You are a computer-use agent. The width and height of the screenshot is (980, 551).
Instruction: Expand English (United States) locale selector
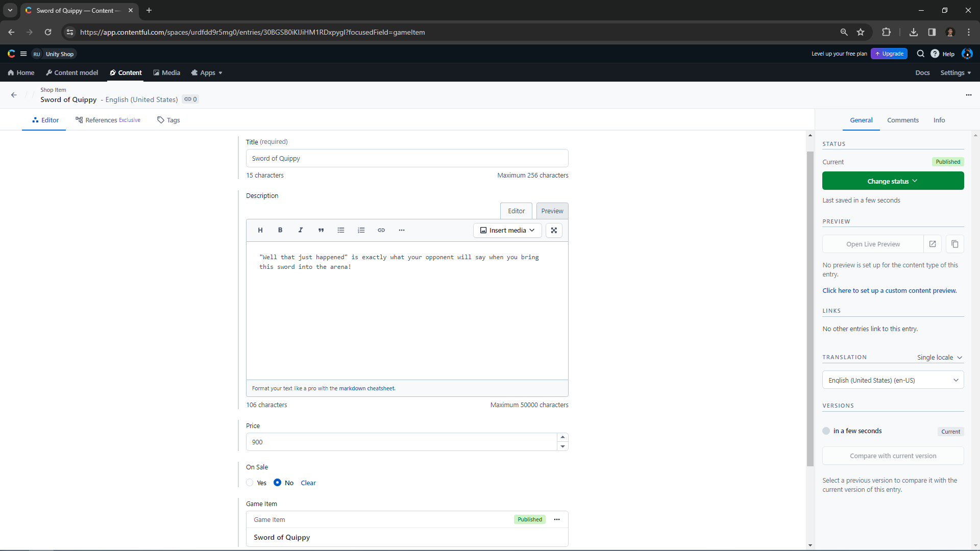click(x=893, y=380)
